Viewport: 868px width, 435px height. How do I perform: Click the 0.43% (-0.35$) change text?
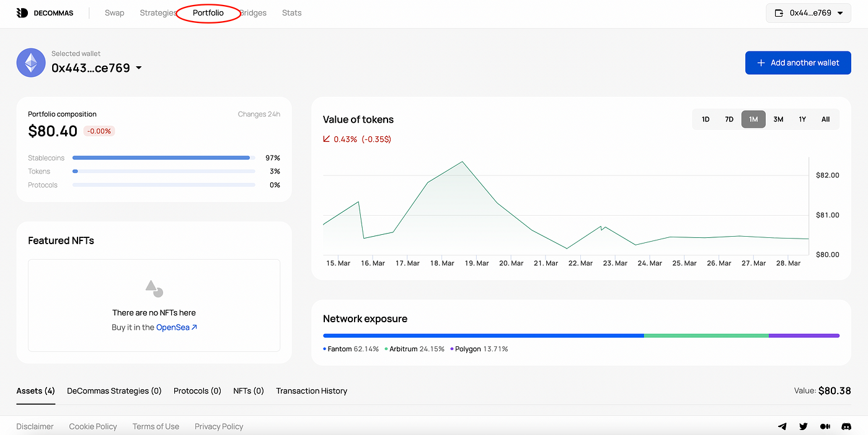[362, 139]
